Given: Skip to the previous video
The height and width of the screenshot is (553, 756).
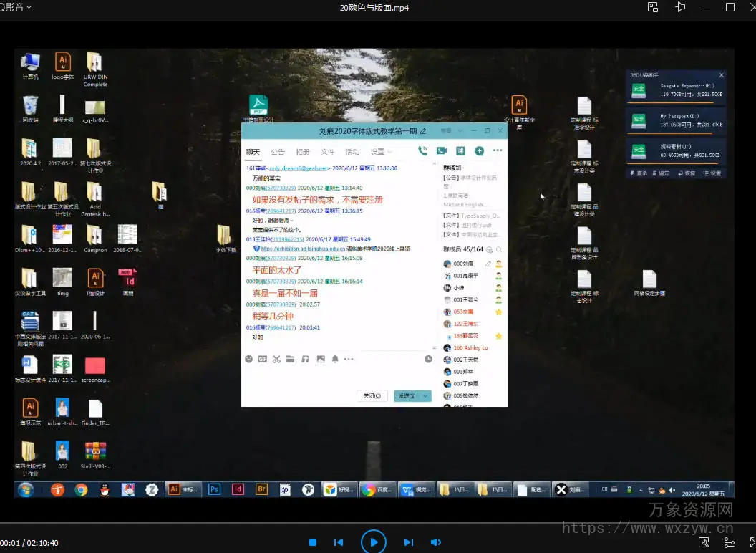Looking at the screenshot, I should tap(339, 542).
